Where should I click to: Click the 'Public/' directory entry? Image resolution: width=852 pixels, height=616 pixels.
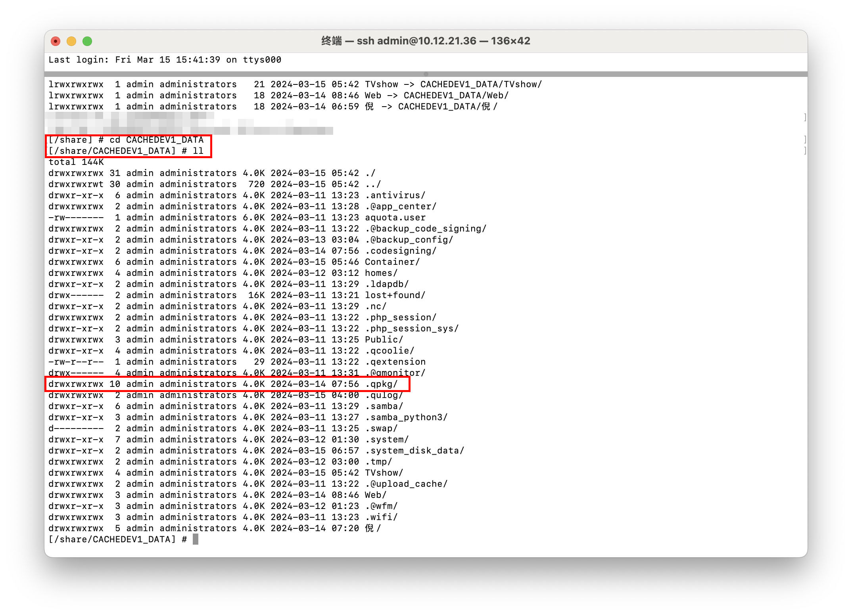point(384,340)
